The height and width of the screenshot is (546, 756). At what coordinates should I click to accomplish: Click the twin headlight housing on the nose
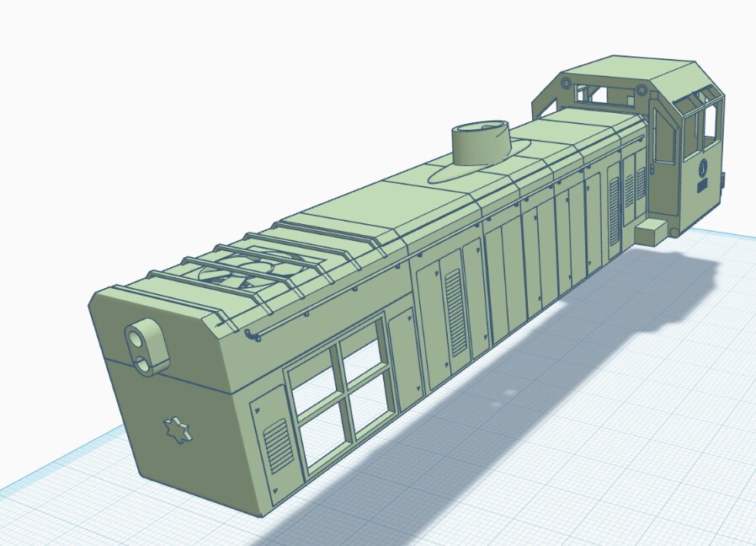coord(146,348)
